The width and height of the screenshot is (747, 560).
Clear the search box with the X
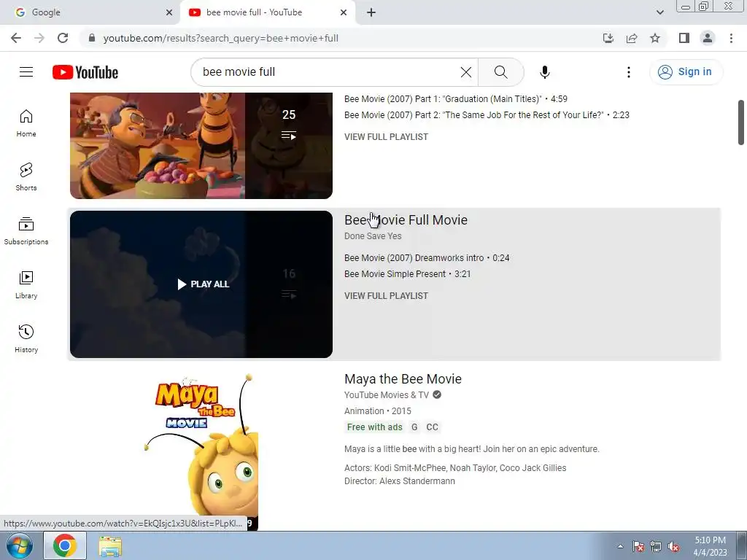(466, 72)
